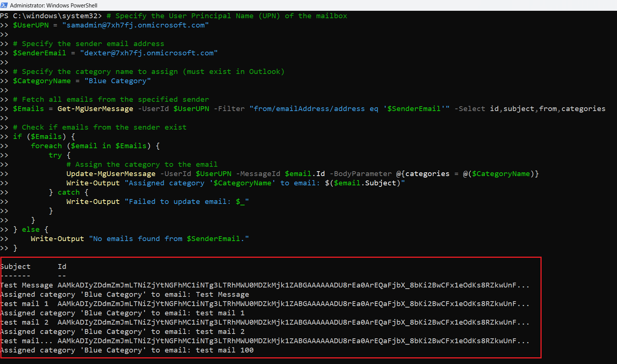Click the $CategoryName variable being assigned "Blue Category"
617x364 pixels.
click(x=42, y=81)
